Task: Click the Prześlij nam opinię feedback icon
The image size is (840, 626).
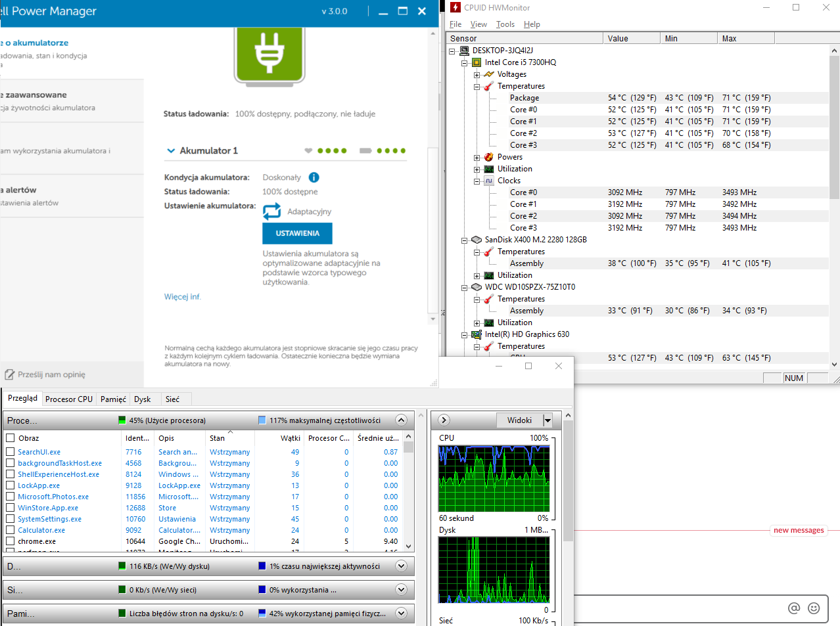Action: click(x=9, y=374)
